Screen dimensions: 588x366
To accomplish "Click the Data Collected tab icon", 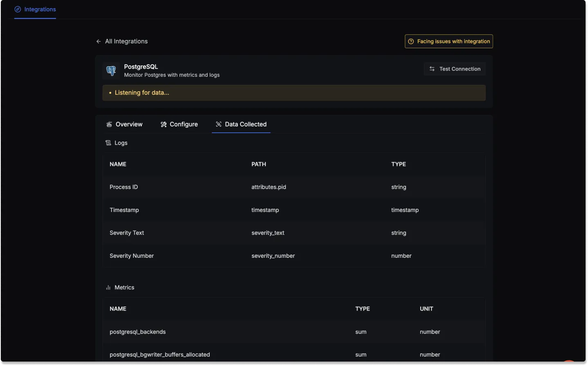I will point(219,124).
